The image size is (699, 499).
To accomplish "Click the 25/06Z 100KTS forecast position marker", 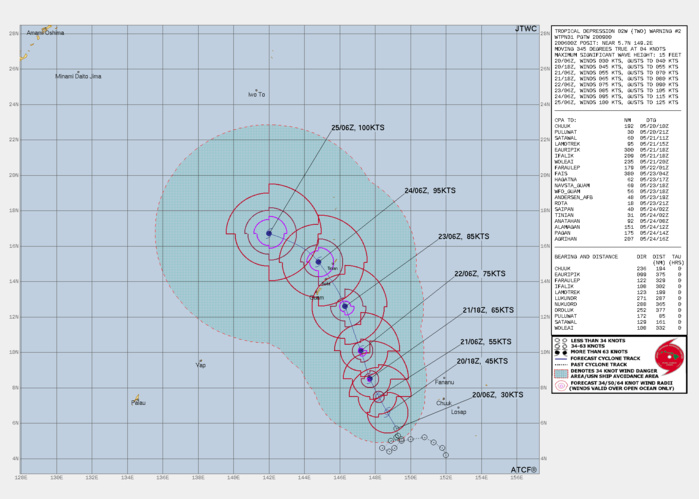I will point(269,233).
